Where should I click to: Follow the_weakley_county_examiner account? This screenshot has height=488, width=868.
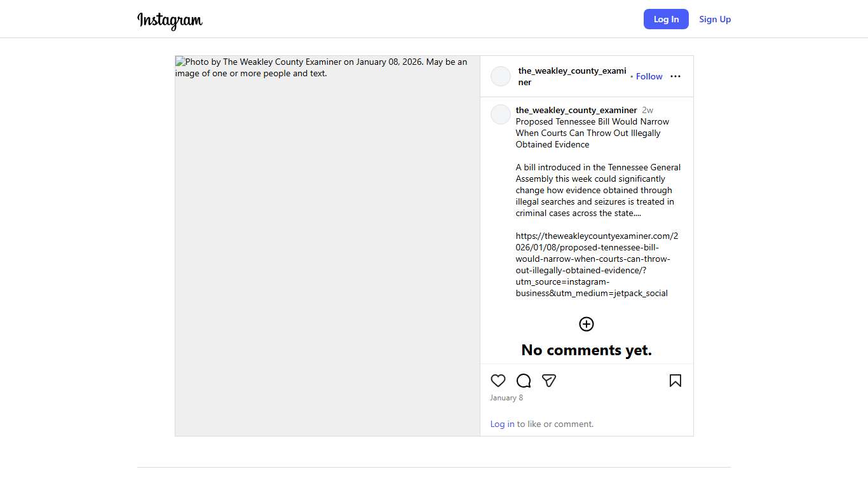(649, 76)
